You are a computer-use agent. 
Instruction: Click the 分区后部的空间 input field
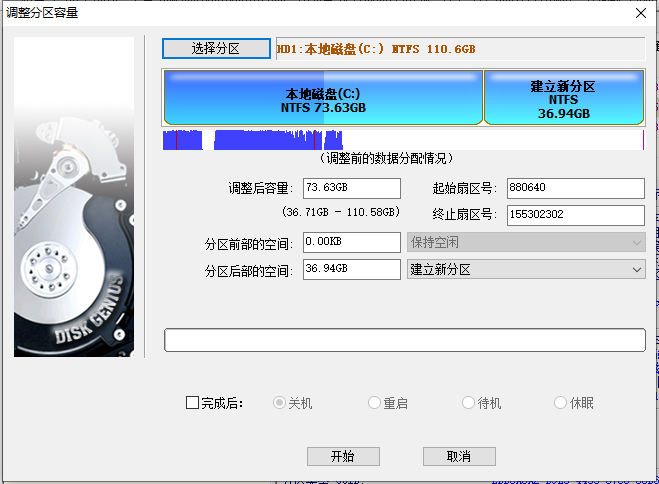point(350,269)
